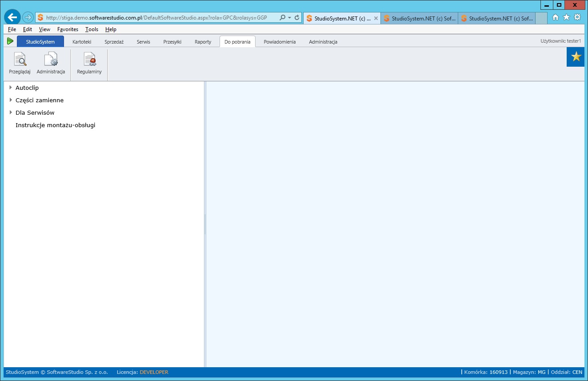This screenshot has width=588, height=381.
Task: Open the Przeglądaj toolbar icon
Action: click(x=20, y=63)
